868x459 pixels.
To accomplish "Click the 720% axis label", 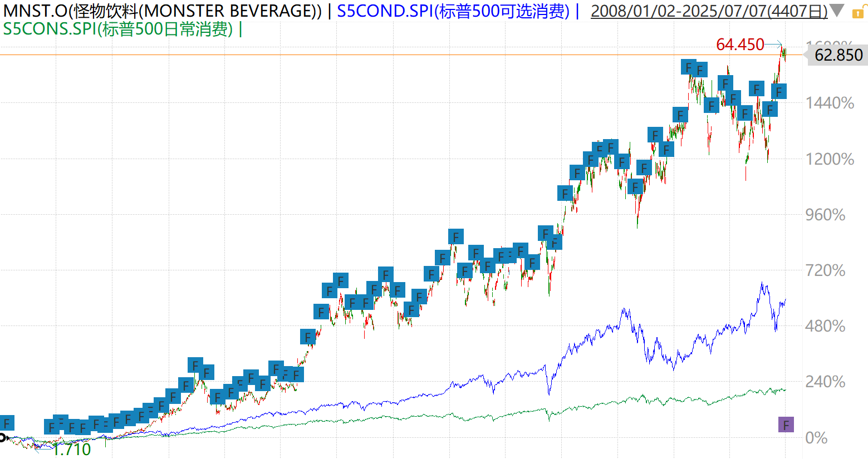I will tap(825, 271).
